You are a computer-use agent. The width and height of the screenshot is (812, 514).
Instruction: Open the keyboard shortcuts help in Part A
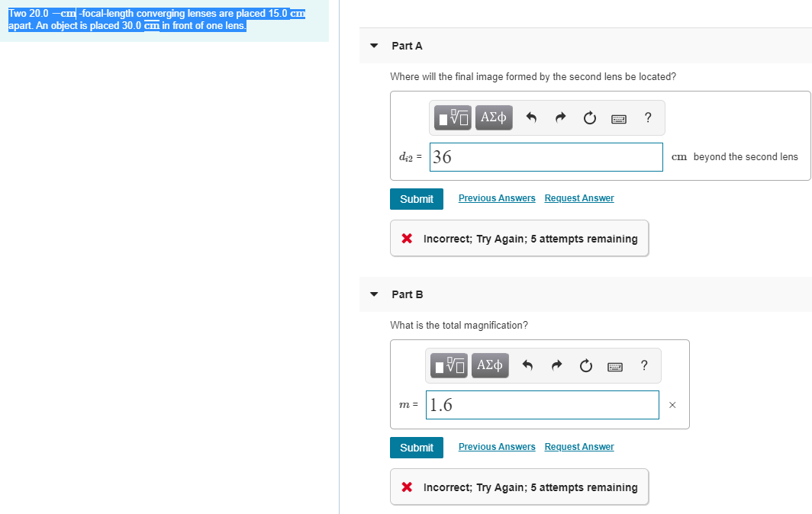click(618, 117)
